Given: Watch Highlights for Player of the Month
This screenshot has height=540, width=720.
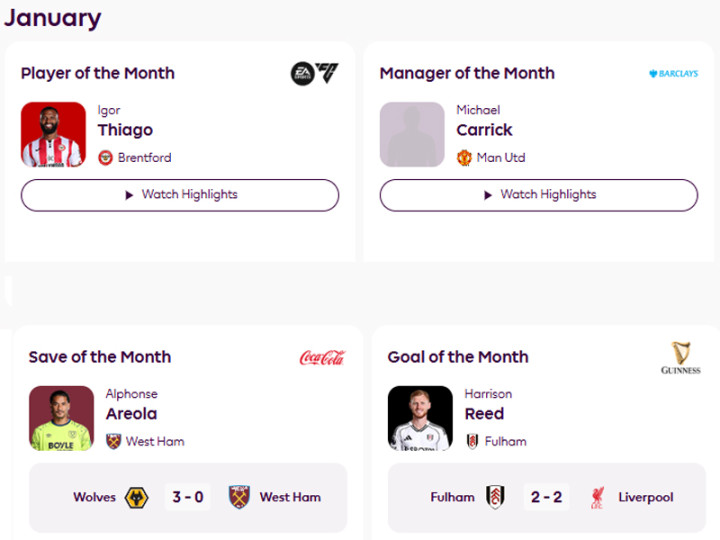Looking at the screenshot, I should click(x=180, y=195).
